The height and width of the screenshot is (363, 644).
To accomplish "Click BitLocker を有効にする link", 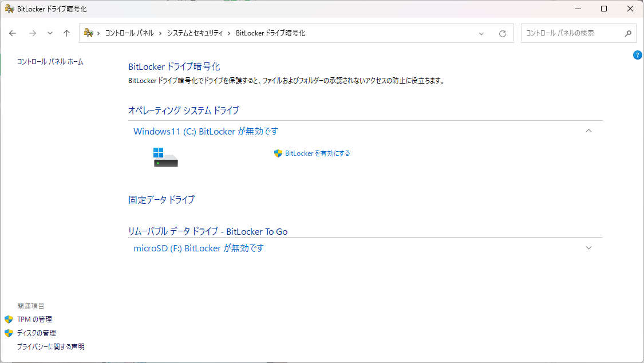I will coord(318,153).
